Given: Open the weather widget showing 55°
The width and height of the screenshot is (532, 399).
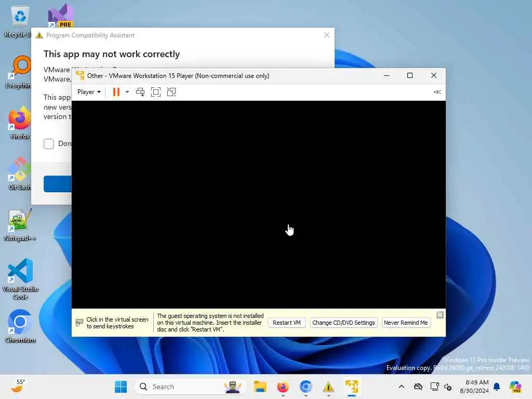Looking at the screenshot, I should click(x=18, y=387).
